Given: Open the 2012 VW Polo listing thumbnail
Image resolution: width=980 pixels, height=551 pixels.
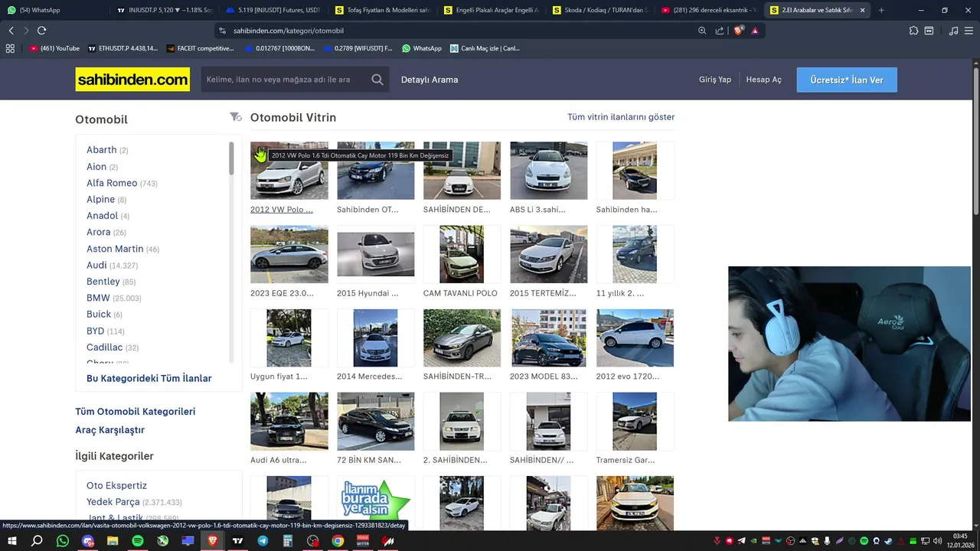Looking at the screenshot, I should (x=289, y=171).
